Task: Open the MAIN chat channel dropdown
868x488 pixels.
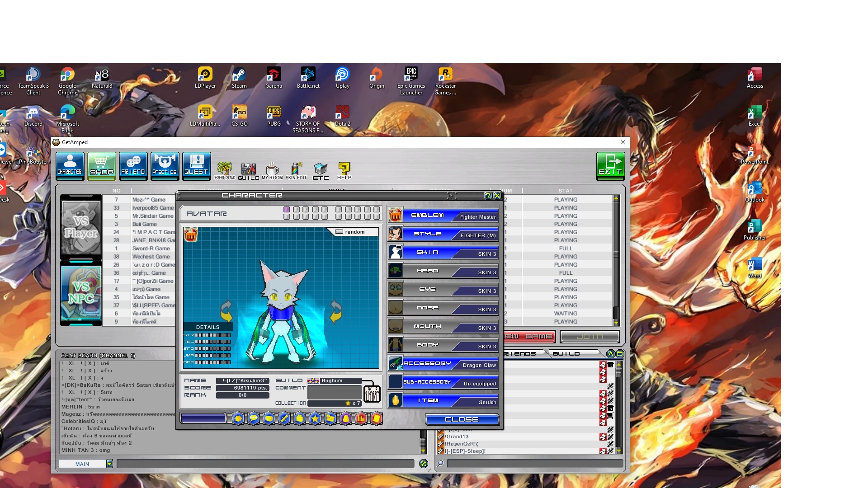Action: tap(109, 464)
